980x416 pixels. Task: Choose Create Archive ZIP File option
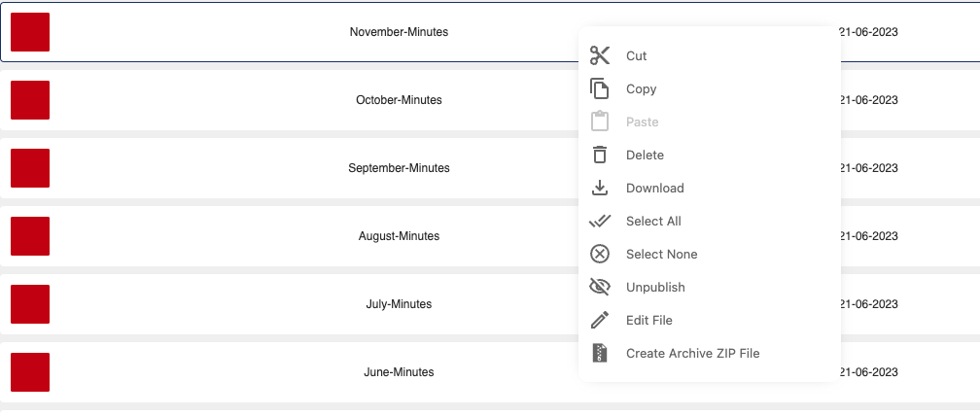tap(692, 354)
